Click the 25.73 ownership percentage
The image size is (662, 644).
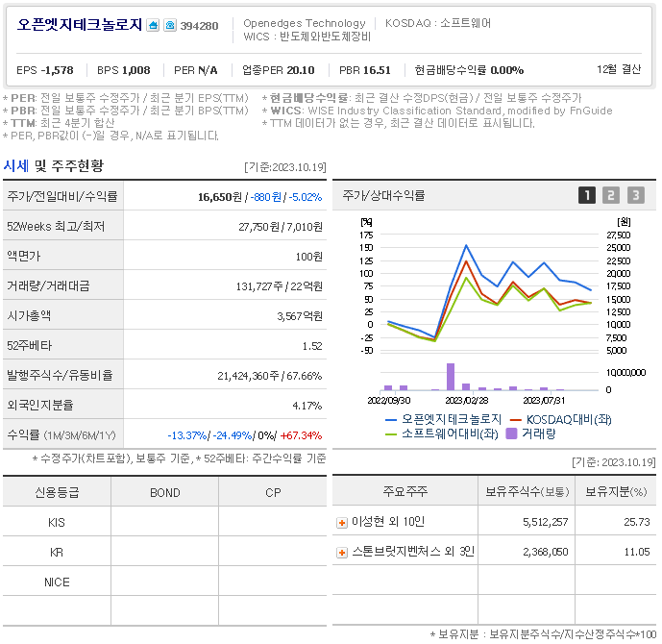tap(637, 522)
